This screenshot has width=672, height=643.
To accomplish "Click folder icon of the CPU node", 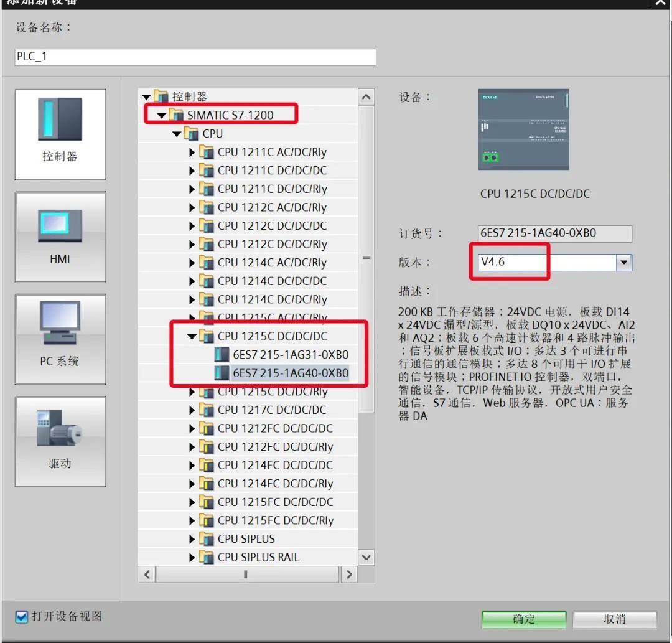I will [191, 133].
